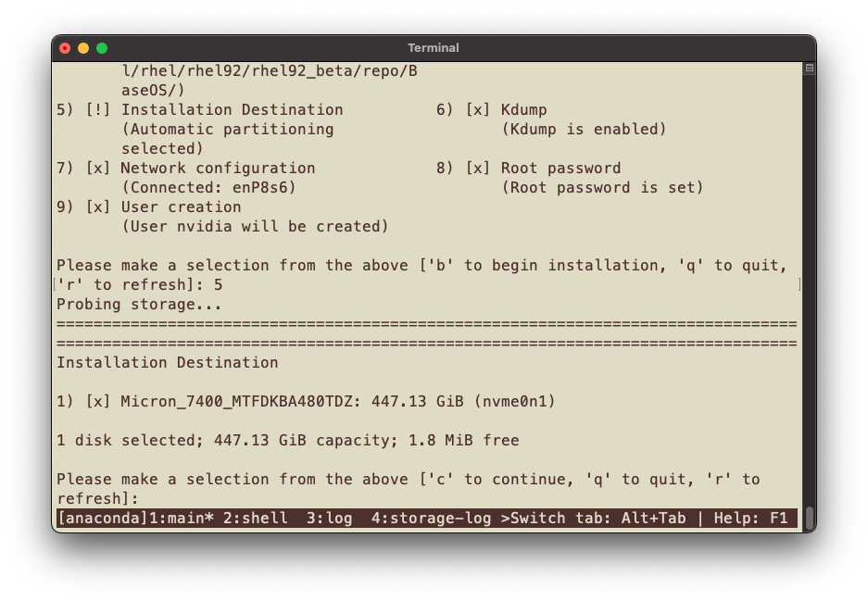Screen dimensions: 868x601
Task: Click the User creation [x] marker
Action: click(x=98, y=207)
